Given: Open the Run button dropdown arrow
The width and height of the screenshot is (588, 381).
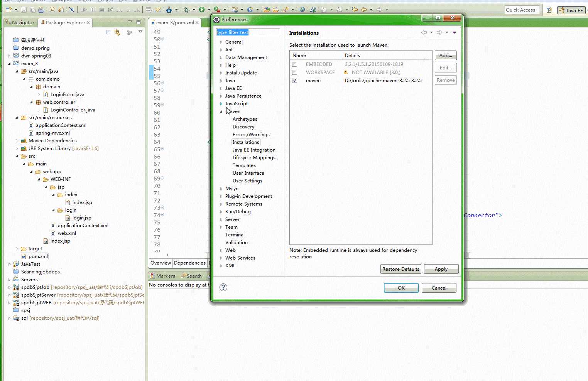Looking at the screenshot, I should click(x=209, y=10).
